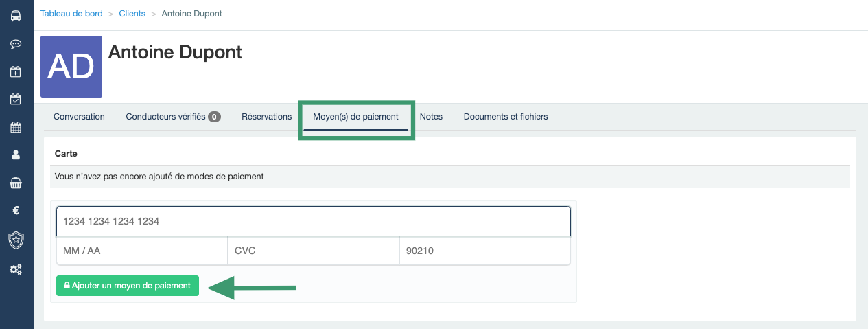Focus the card number input field
Screen dimensions: 868x329
point(314,222)
